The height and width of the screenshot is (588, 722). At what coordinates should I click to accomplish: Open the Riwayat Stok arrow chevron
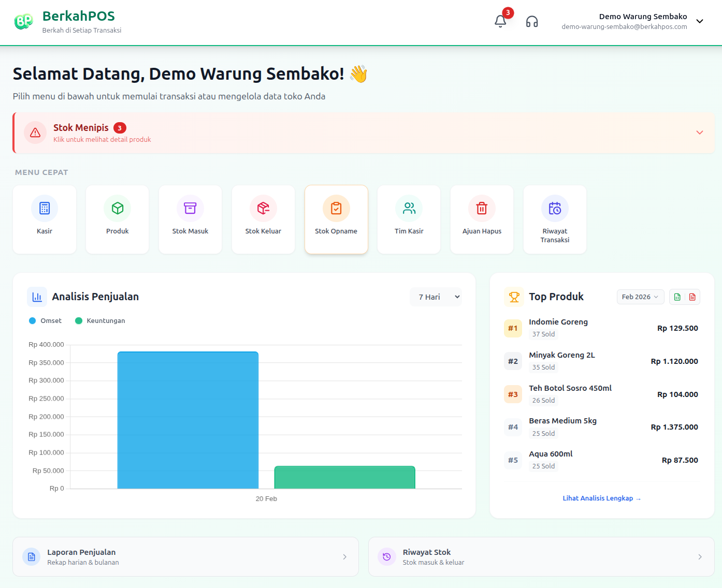coord(700,557)
